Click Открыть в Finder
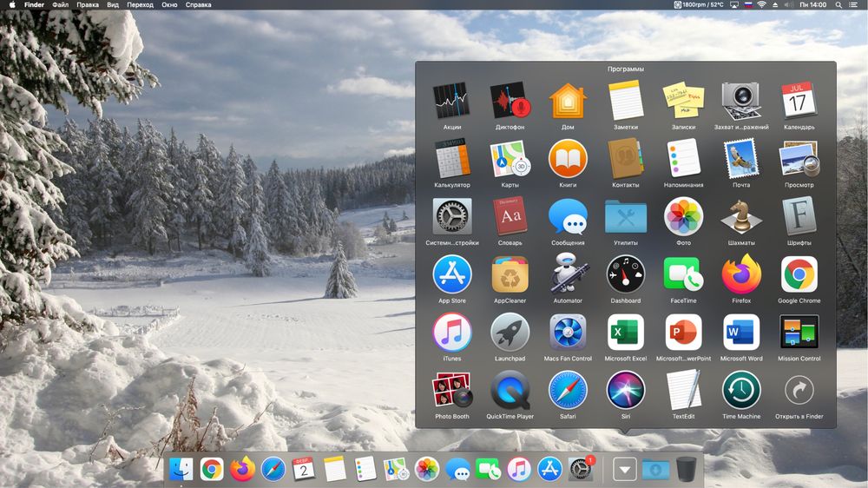Screen dimensions: 868x488 (x=799, y=391)
